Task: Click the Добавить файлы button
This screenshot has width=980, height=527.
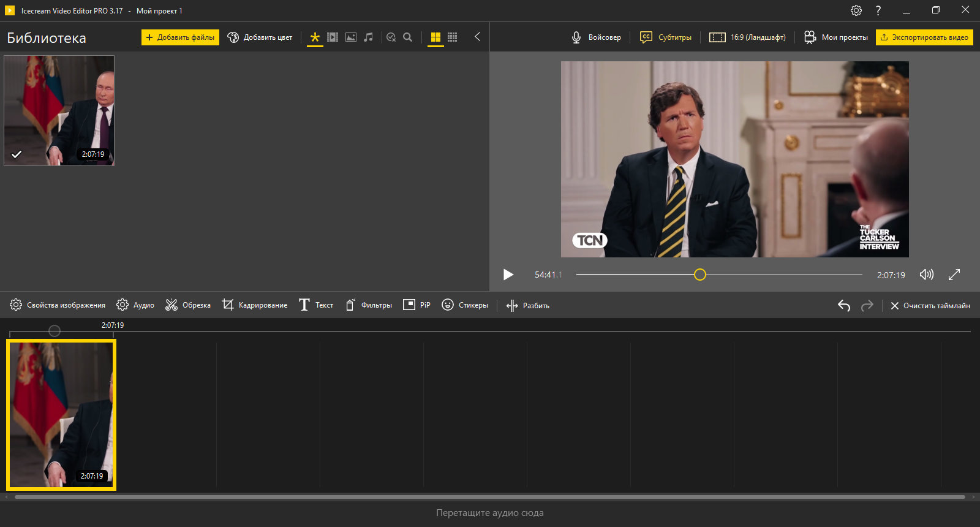Action: click(x=180, y=37)
